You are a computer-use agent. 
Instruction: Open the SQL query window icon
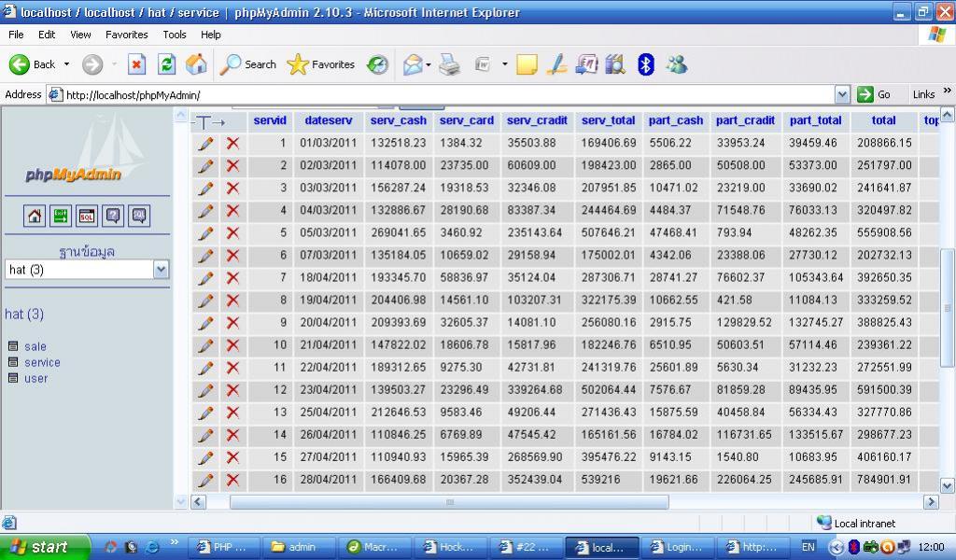pos(87,216)
